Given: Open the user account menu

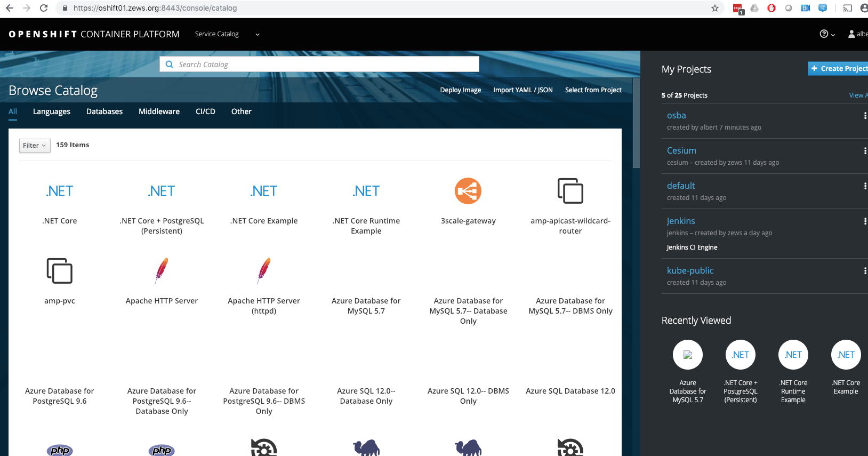Looking at the screenshot, I should pos(858,34).
